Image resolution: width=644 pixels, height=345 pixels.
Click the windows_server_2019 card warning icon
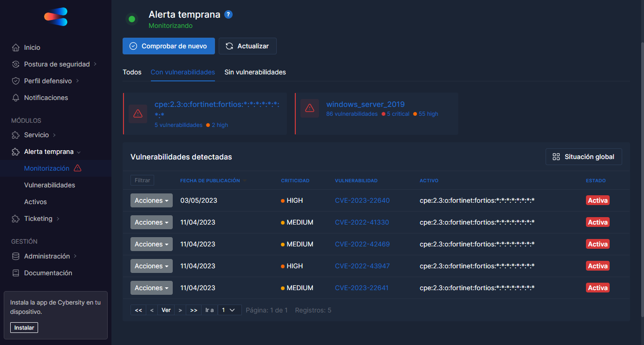pyautogui.click(x=310, y=108)
